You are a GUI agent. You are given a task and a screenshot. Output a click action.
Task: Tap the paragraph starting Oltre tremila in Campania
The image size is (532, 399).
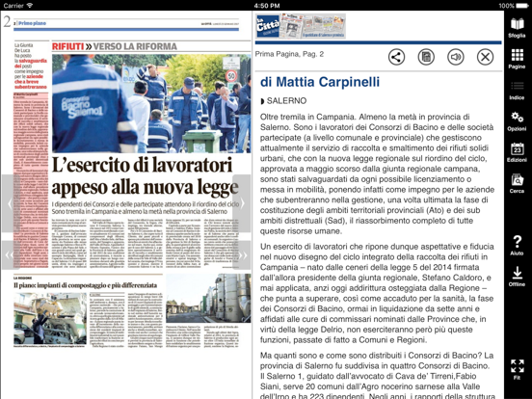click(377, 174)
